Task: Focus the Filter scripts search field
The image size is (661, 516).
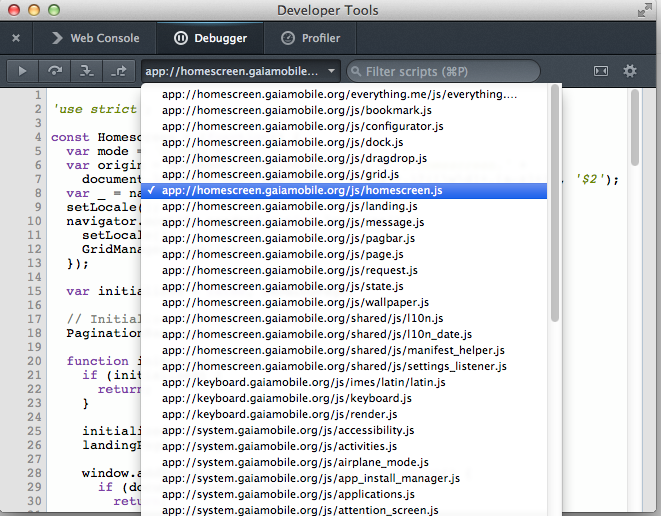Action: [x=443, y=71]
